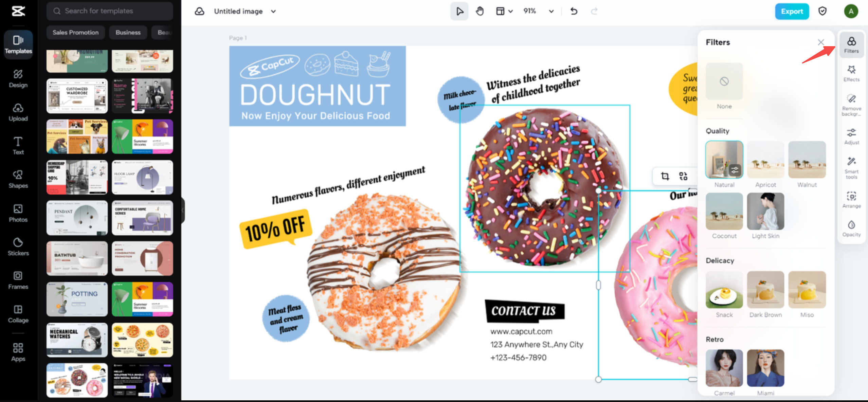This screenshot has height=402, width=868.
Task: Click the crop icon on floating toolbar
Action: (x=665, y=176)
